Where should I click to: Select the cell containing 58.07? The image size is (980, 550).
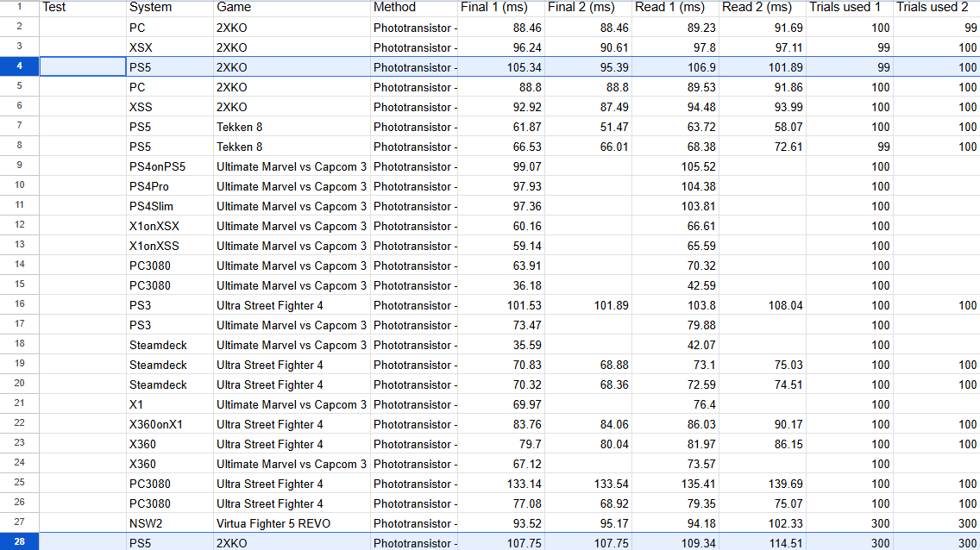[x=763, y=127]
